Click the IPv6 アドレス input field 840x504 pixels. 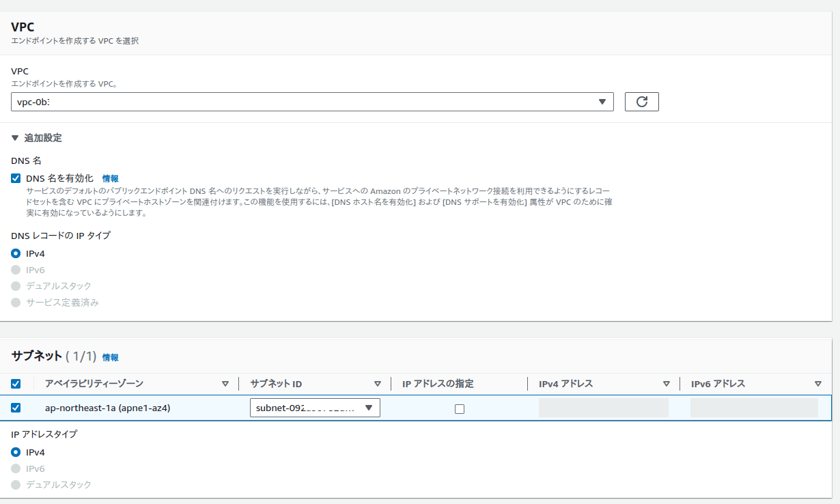tap(755, 408)
